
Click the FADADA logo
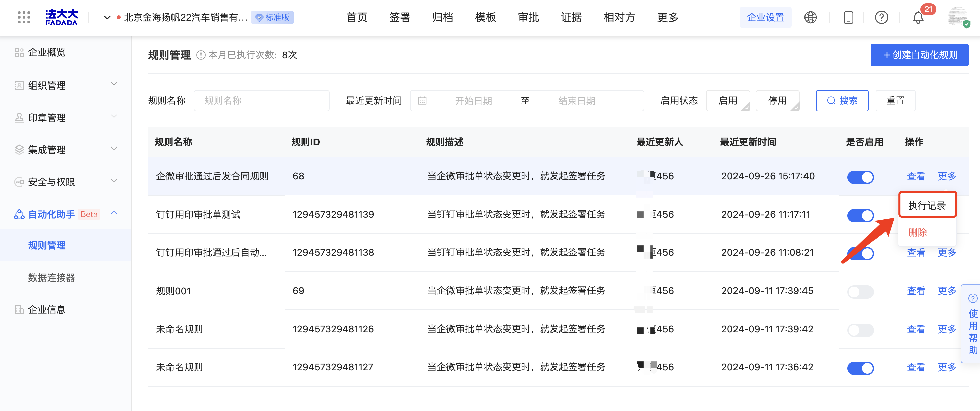coord(61,17)
